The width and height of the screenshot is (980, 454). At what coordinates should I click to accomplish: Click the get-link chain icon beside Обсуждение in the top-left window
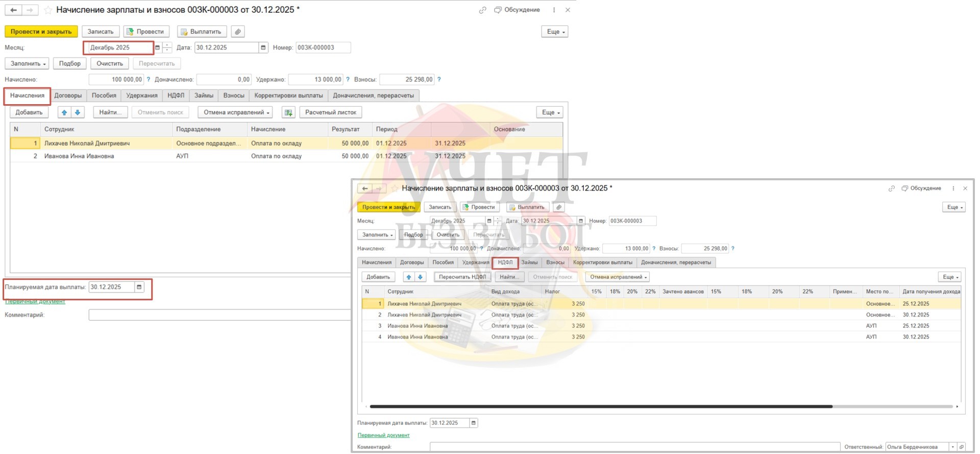[x=482, y=10]
